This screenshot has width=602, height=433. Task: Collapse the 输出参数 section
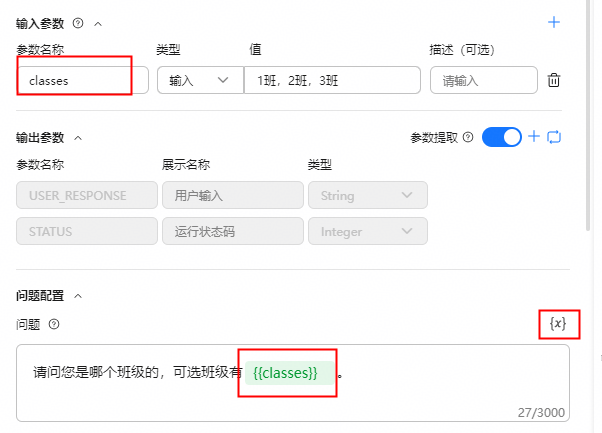point(78,138)
